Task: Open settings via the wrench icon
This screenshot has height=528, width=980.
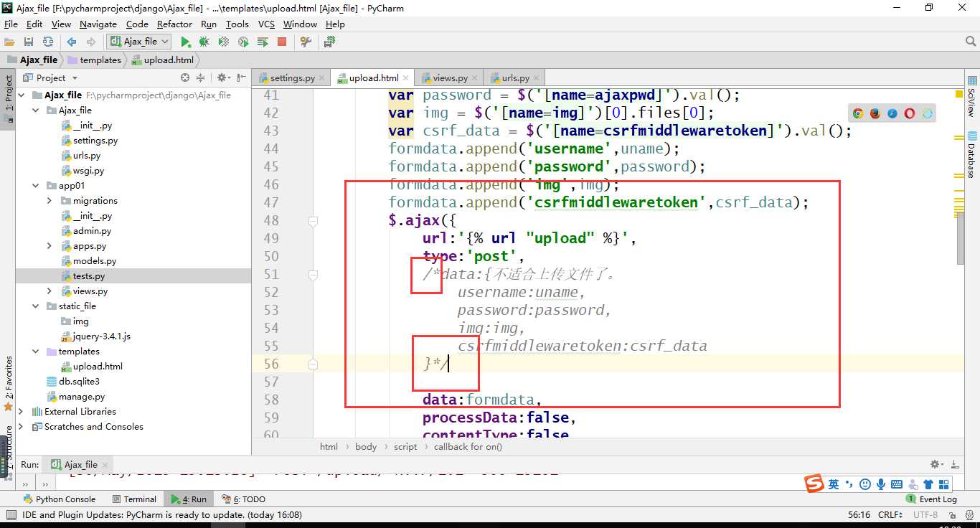Action: (306, 42)
